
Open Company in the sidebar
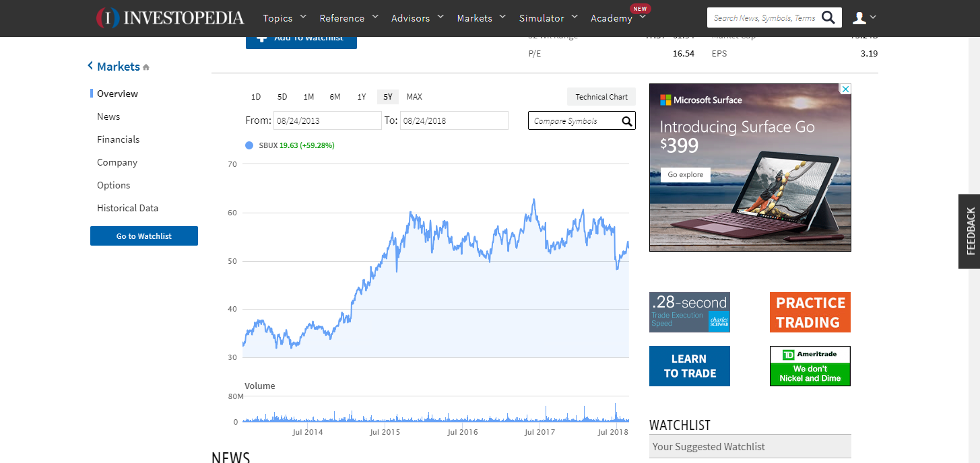pos(117,162)
